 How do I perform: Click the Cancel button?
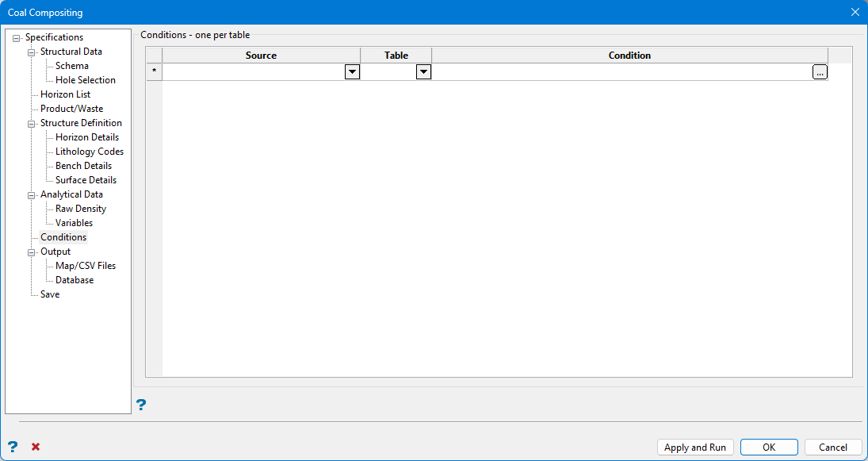pyautogui.click(x=833, y=448)
